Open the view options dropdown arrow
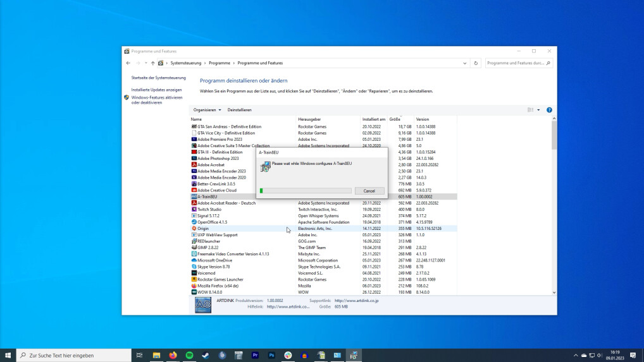644x362 pixels. pos(538,110)
